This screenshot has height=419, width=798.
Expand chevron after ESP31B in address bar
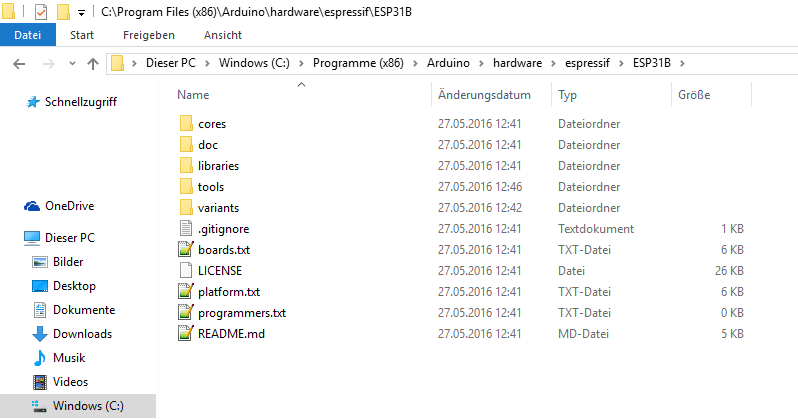pyautogui.click(x=682, y=63)
